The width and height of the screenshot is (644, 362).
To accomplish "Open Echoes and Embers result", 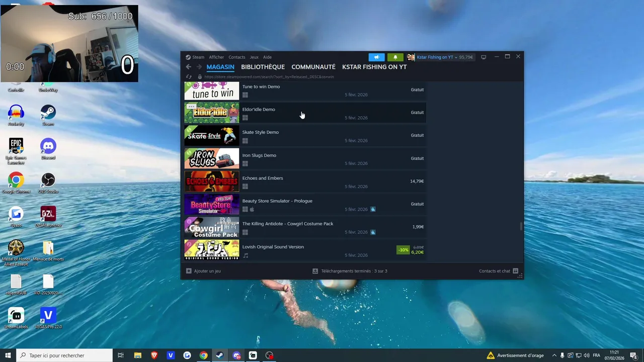I will coord(305,182).
